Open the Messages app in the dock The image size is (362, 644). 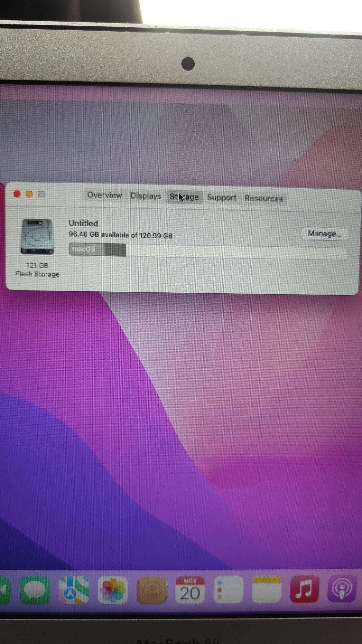click(x=35, y=590)
